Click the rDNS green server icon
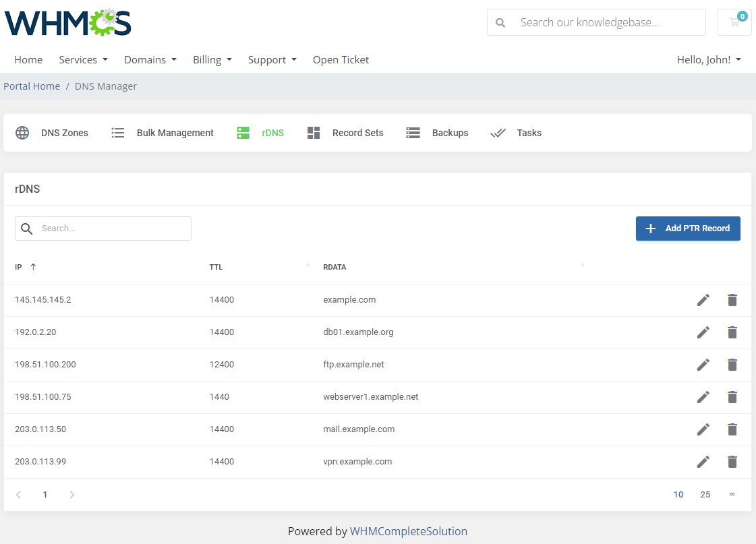Screen dimensions: 756x544 coord(243,133)
